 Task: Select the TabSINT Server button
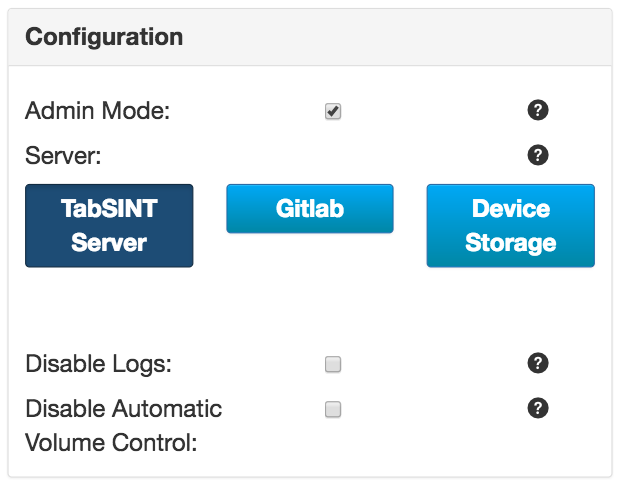109,225
